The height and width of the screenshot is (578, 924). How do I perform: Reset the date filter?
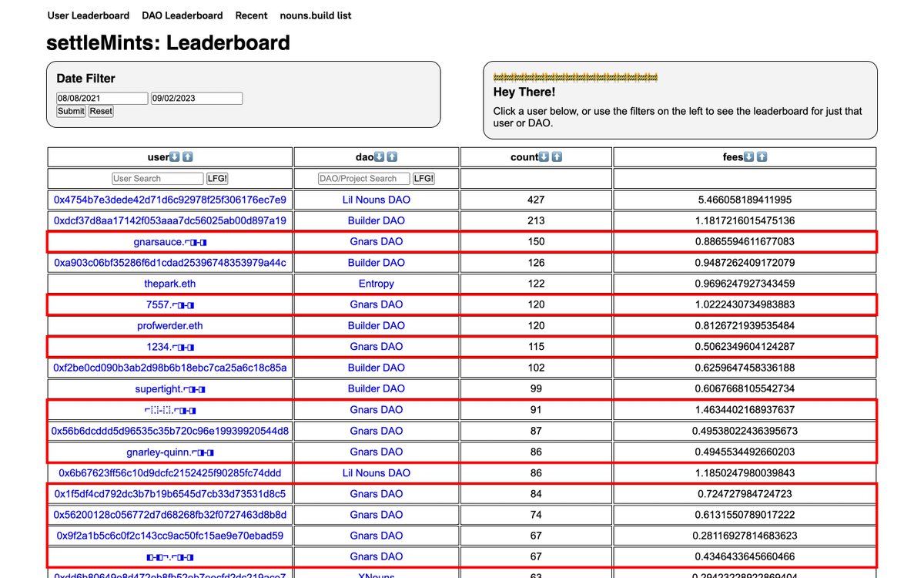click(x=101, y=111)
